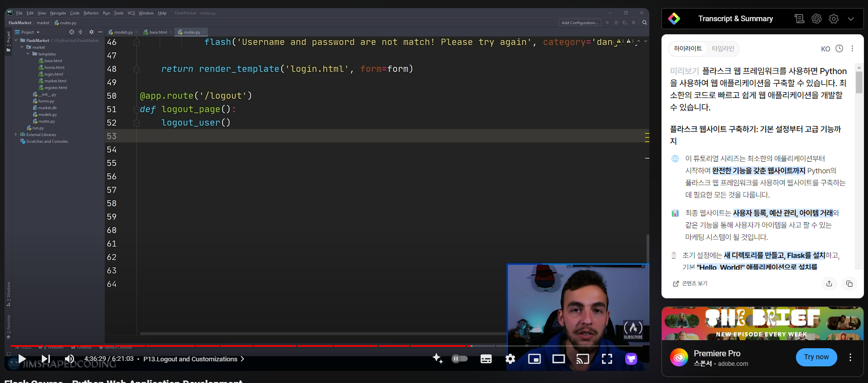
Task: Open the Tools menu in PyCharm
Action: 118,13
